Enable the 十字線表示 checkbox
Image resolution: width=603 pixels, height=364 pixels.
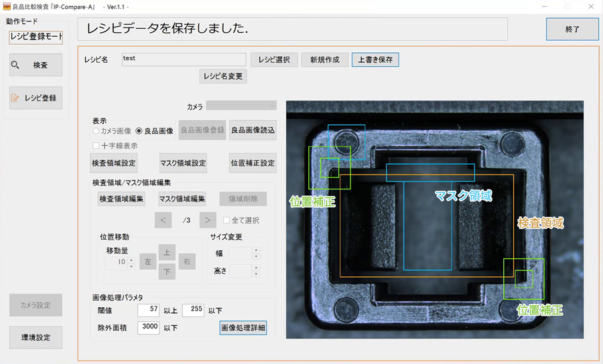tap(96, 145)
